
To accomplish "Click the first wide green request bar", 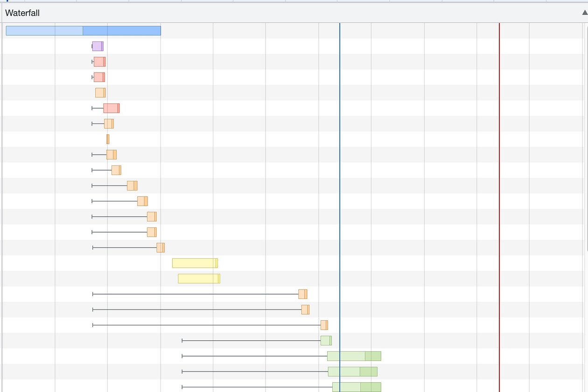I will point(354,356).
